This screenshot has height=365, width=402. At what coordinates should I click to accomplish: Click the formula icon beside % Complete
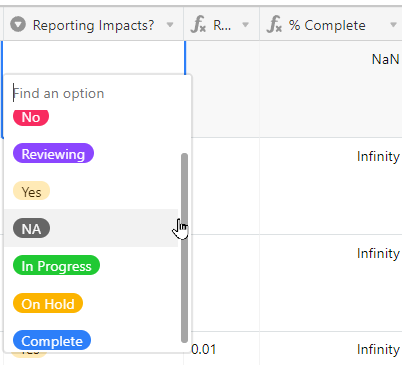(274, 25)
